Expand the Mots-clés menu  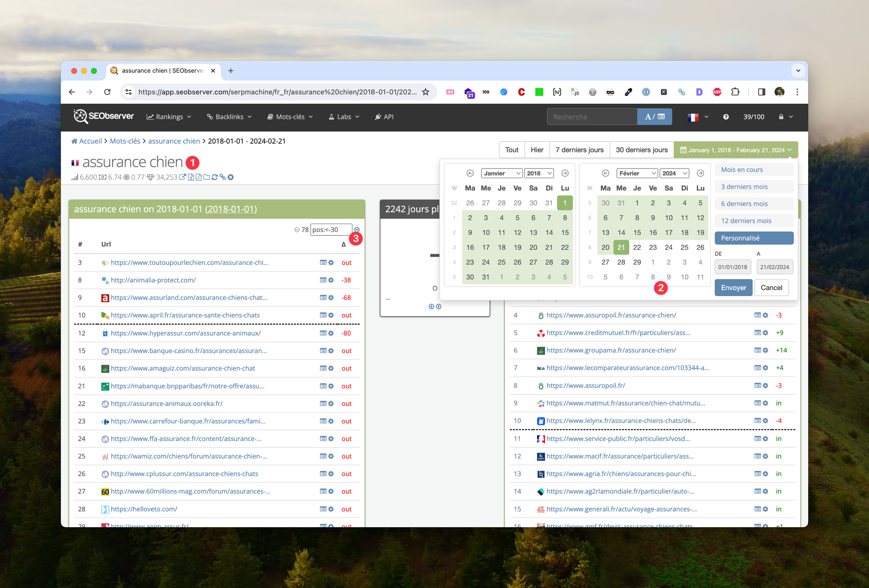(x=290, y=117)
